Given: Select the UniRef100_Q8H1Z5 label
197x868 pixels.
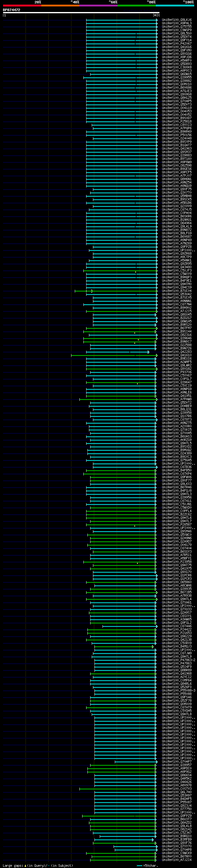Looking at the screenshot, I should click(177, 98).
